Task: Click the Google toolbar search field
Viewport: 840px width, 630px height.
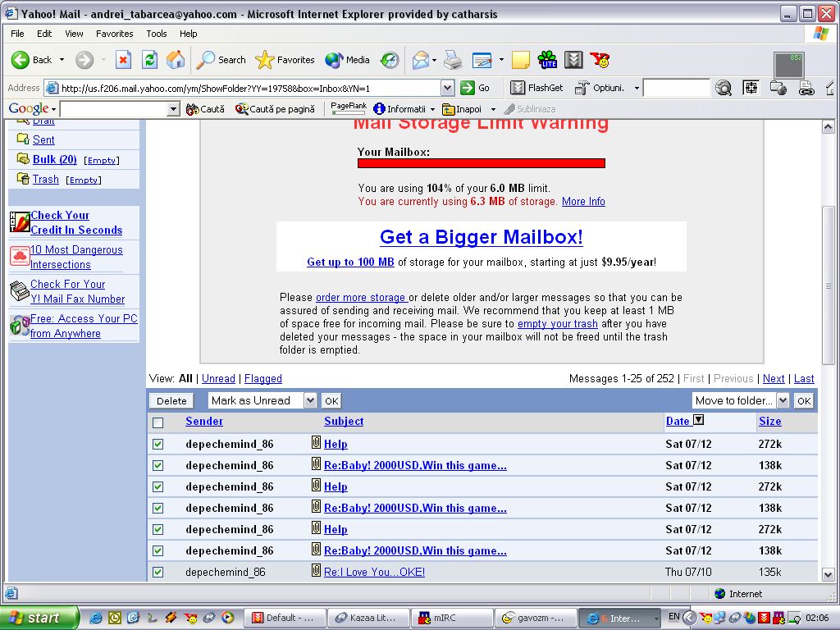Action: click(x=113, y=109)
